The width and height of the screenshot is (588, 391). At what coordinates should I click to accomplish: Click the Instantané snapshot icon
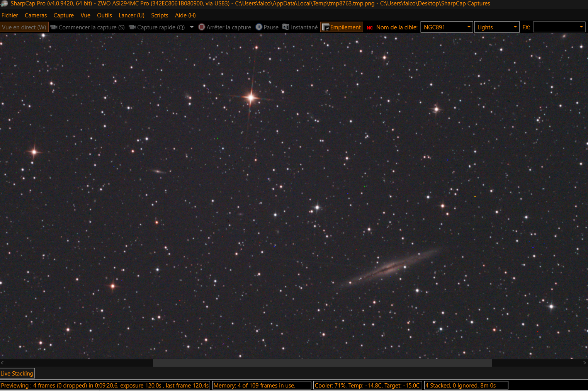(x=286, y=27)
